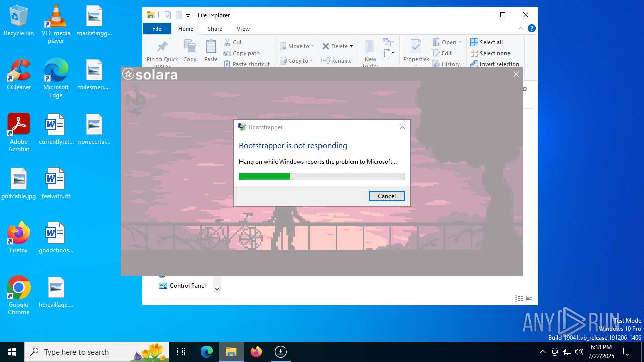Select goodchoos... Word file on desktop
The height and width of the screenshot is (362, 644).
56,238
